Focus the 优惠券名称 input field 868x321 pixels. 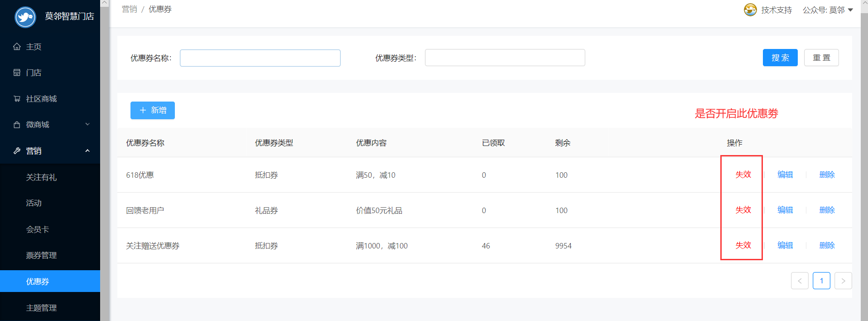coord(260,58)
